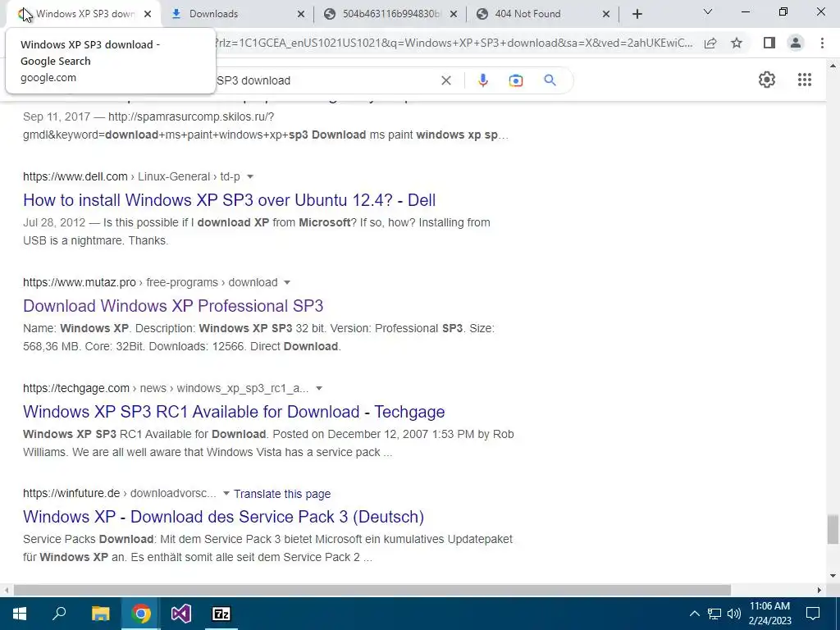This screenshot has width=840, height=630.
Task: Close the 404 Not Found tab
Action: click(606, 14)
